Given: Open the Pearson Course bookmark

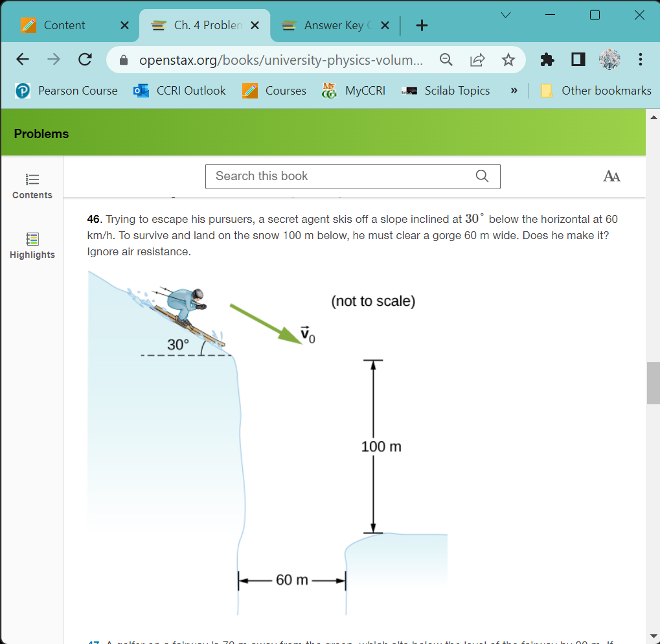Looking at the screenshot, I should point(66,91).
